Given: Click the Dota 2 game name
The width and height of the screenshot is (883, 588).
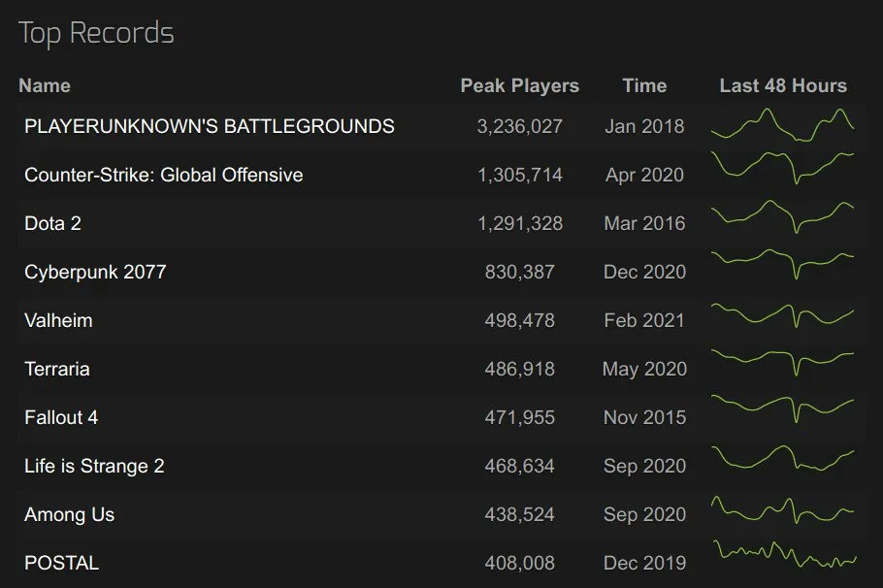Looking at the screenshot, I should [x=52, y=223].
